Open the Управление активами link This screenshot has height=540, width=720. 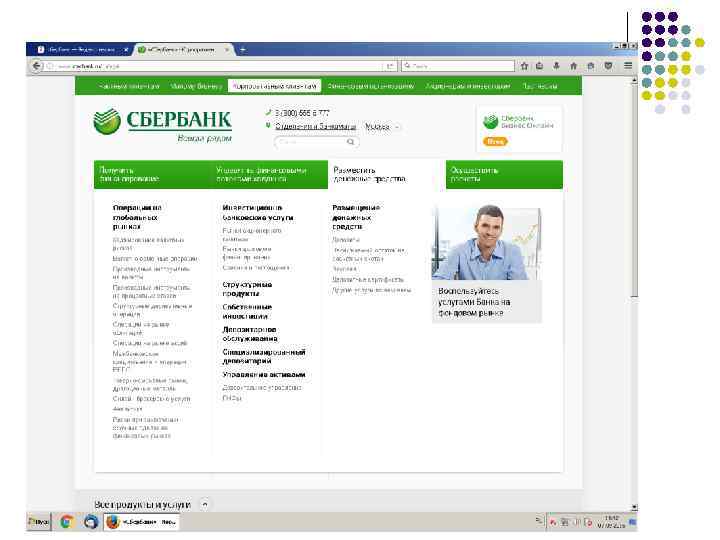[264, 375]
